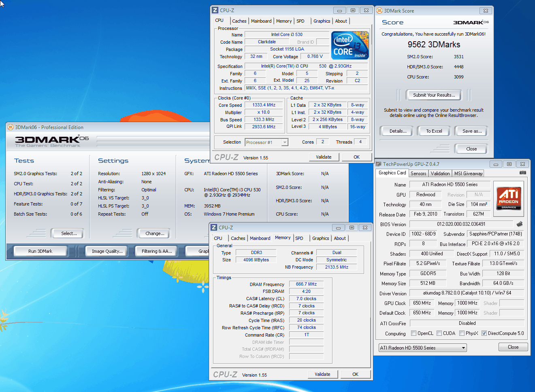535x392 pixels.
Task: Click the GPU-Z title bar application icon
Action: point(379,164)
